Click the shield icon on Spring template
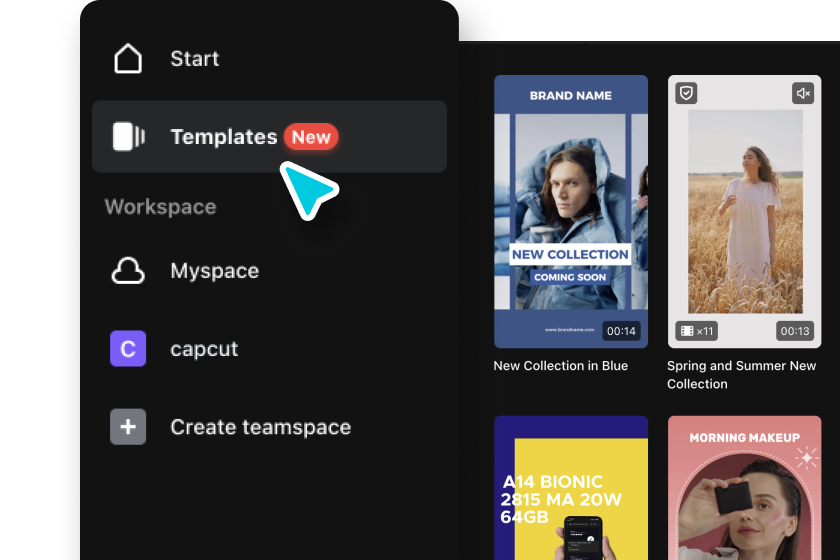 (686, 93)
